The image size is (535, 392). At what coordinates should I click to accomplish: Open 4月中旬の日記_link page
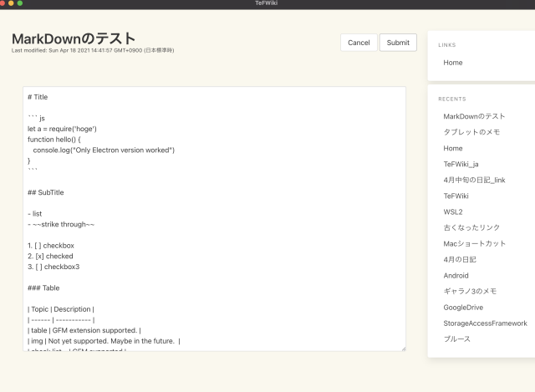click(474, 181)
